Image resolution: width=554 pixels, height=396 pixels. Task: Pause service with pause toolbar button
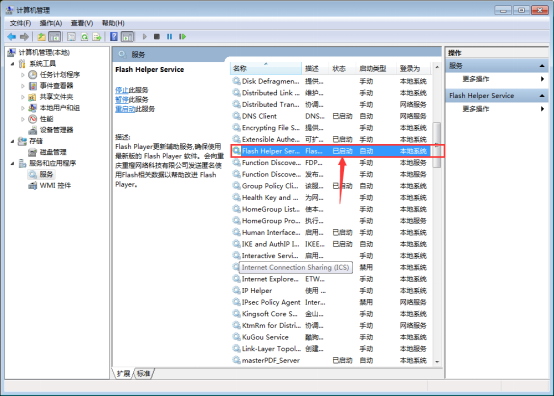pos(170,36)
